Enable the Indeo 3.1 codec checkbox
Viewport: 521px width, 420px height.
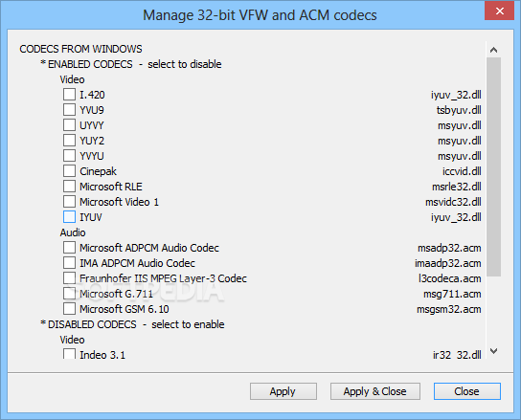pos(69,354)
